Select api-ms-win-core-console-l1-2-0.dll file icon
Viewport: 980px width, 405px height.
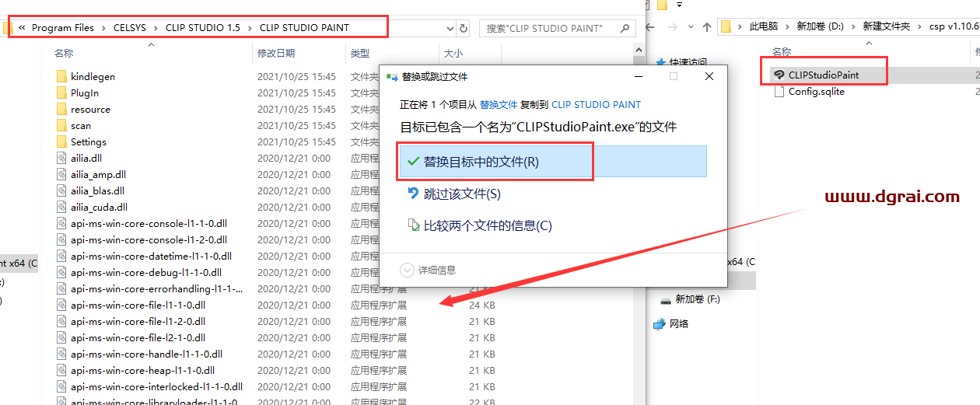tap(62, 240)
